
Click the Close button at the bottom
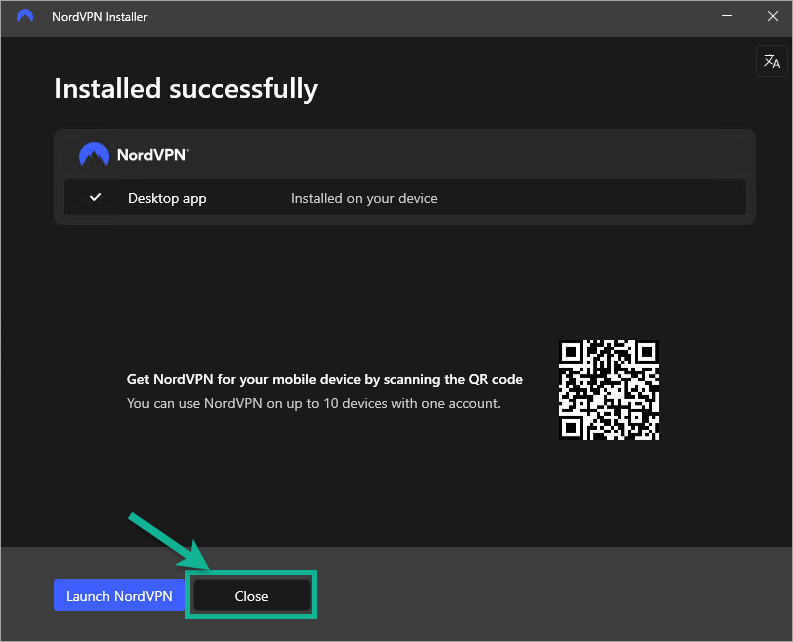(x=251, y=595)
